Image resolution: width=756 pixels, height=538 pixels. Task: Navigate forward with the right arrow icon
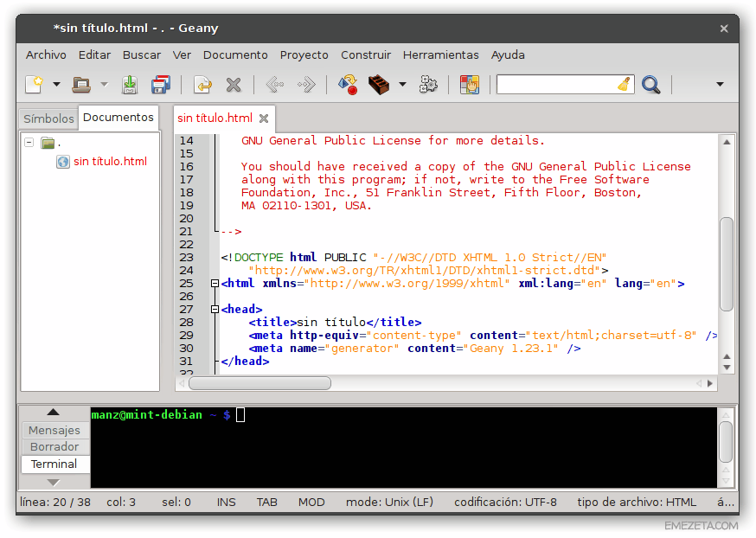pyautogui.click(x=306, y=85)
